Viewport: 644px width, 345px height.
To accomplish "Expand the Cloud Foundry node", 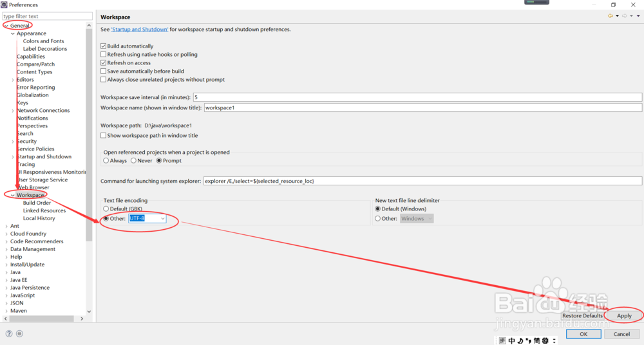I will point(6,234).
